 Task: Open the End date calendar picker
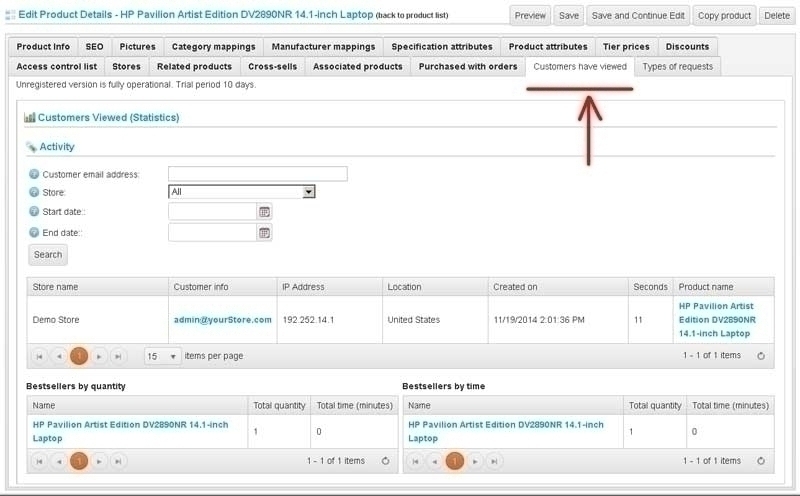click(x=264, y=233)
